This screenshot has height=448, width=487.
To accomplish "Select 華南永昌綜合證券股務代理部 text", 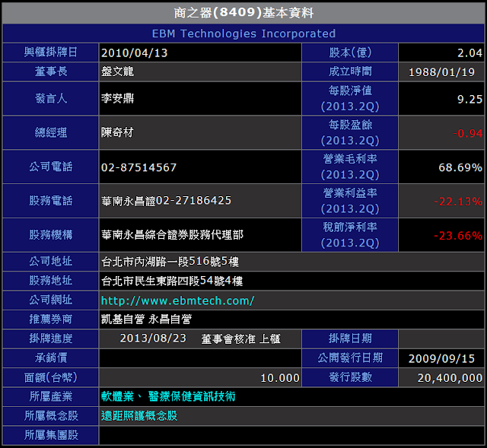I will pyautogui.click(x=173, y=235).
